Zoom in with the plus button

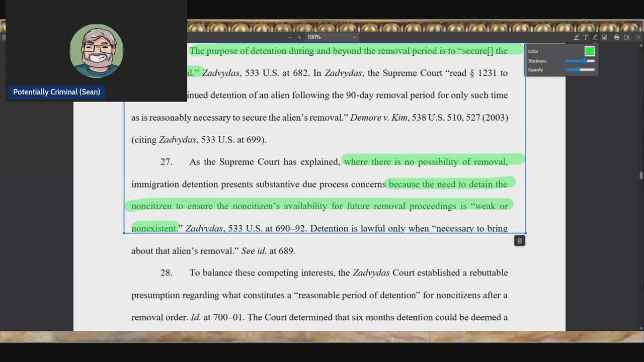pos(299,37)
